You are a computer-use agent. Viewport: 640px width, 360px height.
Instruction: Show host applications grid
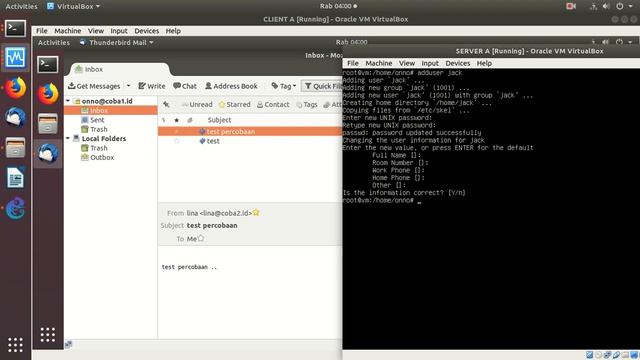tap(16, 345)
